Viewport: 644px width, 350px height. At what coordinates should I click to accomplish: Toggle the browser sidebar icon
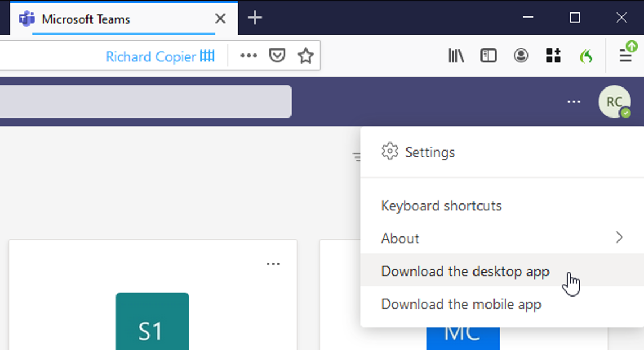[488, 56]
